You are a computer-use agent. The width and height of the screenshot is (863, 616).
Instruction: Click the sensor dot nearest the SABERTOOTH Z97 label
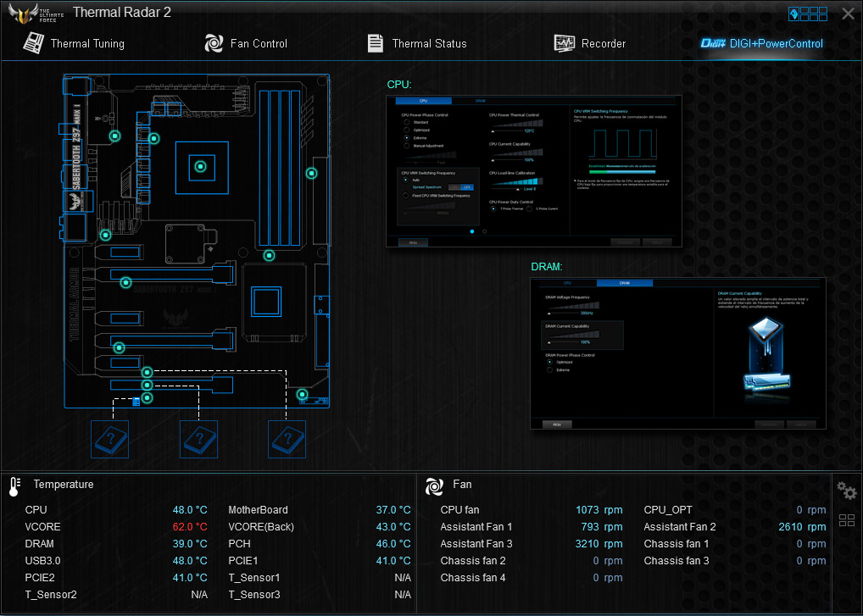[x=115, y=136]
